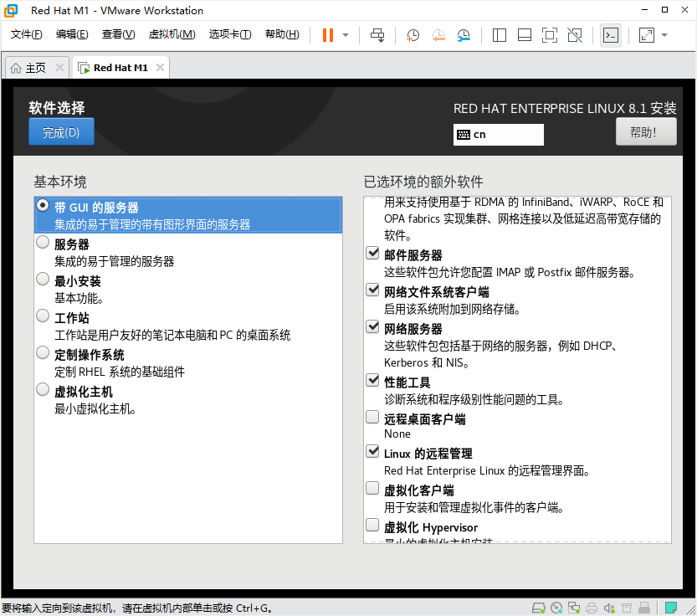This screenshot has height=616, width=697.
Task: Check the 远程桌面客户端 checkbox
Action: pos(372,417)
